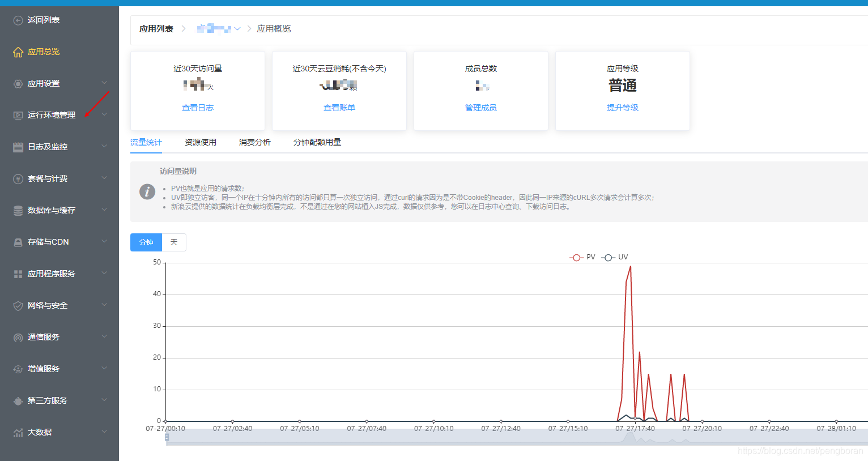Click the 近30天访问量 card title
Image resolution: width=868 pixels, height=461 pixels.
tap(198, 69)
